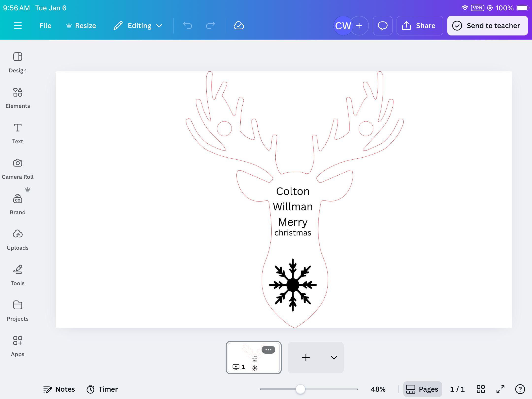
Task: Switch to grid view of pages
Action: pyautogui.click(x=481, y=389)
